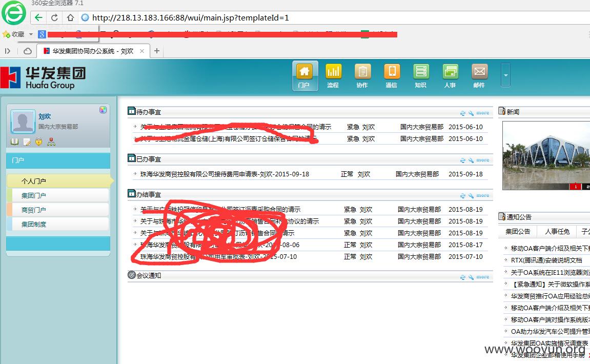Open OA助力华发汽车公司提升管 notice
Screen dimensions: 590x364
pos(550,332)
